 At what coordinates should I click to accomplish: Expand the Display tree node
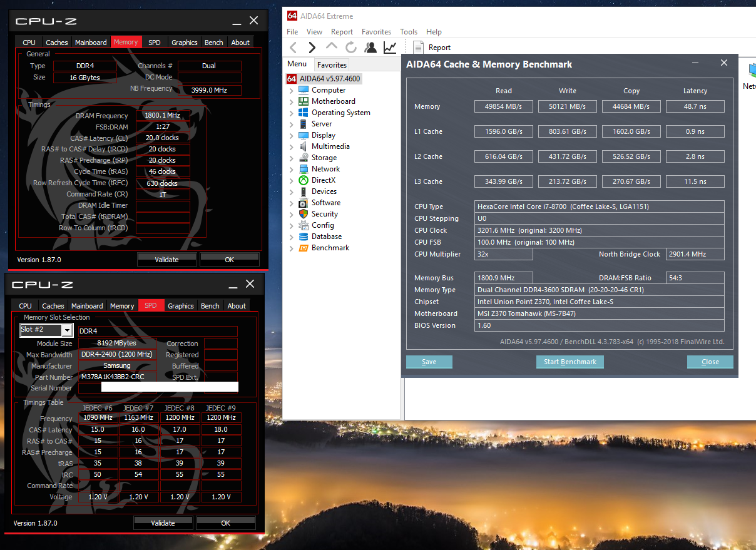[291, 136]
